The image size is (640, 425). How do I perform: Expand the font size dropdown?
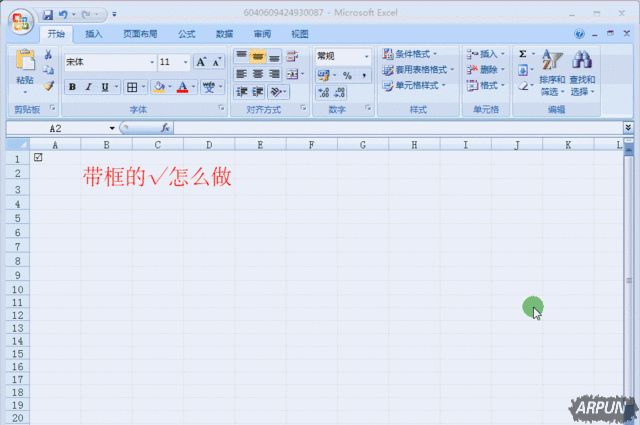point(185,62)
